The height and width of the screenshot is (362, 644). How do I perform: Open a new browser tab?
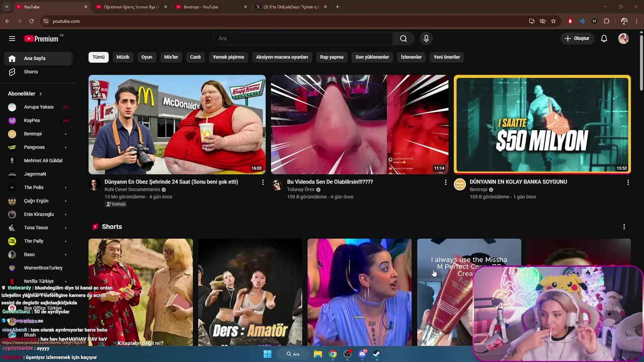(337, 7)
